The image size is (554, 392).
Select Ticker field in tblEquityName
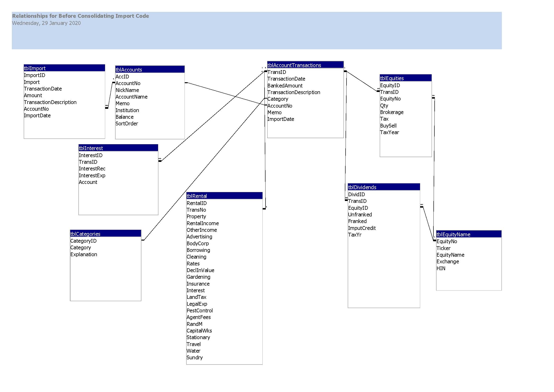click(x=443, y=248)
